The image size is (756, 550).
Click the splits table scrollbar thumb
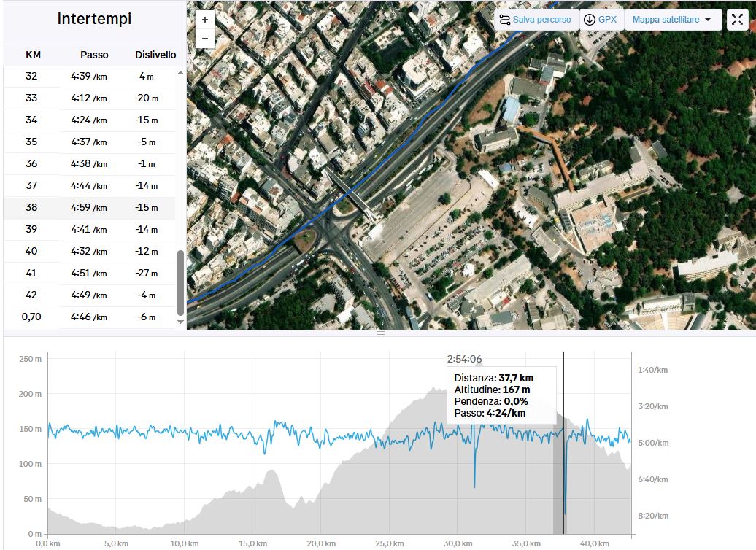tap(181, 282)
